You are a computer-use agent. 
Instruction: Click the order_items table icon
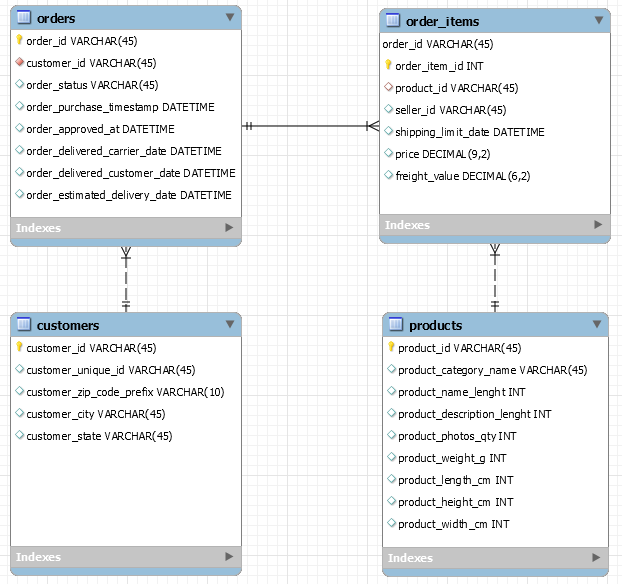click(393, 21)
